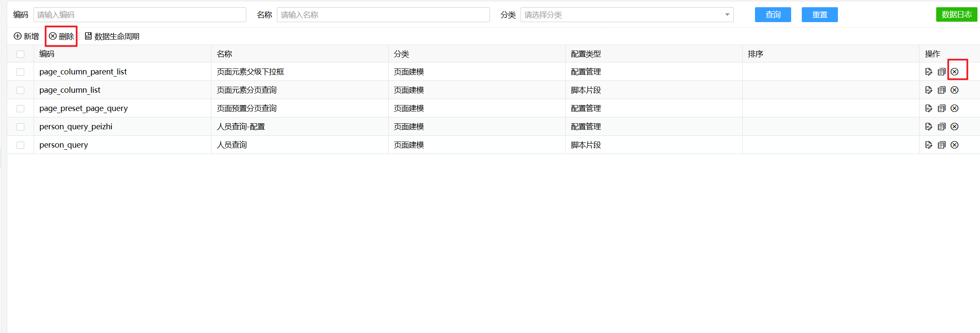Edit the person_query_peizhi row

(x=929, y=127)
